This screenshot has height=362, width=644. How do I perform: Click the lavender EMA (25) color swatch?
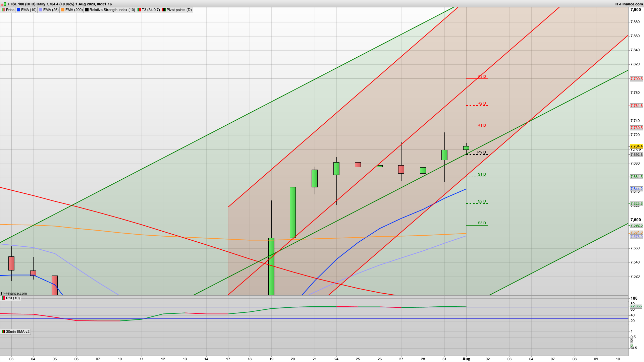click(x=41, y=10)
